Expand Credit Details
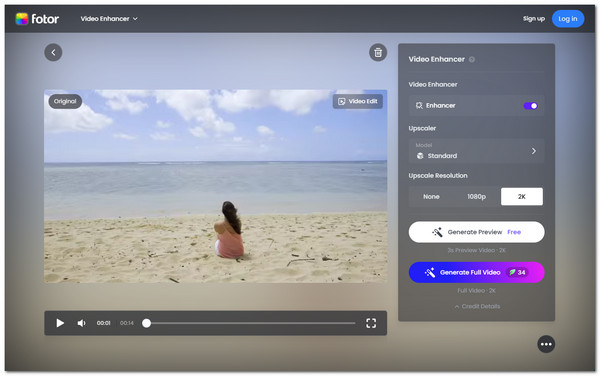The width and height of the screenshot is (600, 376). [477, 306]
